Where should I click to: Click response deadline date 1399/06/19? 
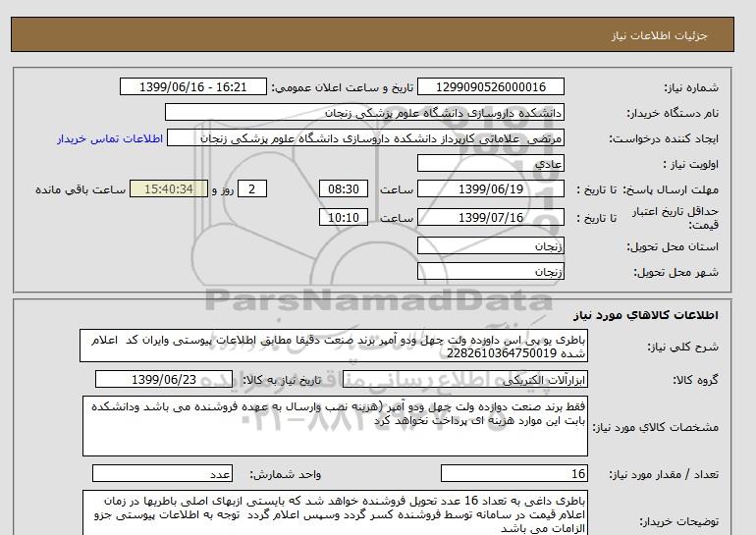pyautogui.click(x=490, y=188)
